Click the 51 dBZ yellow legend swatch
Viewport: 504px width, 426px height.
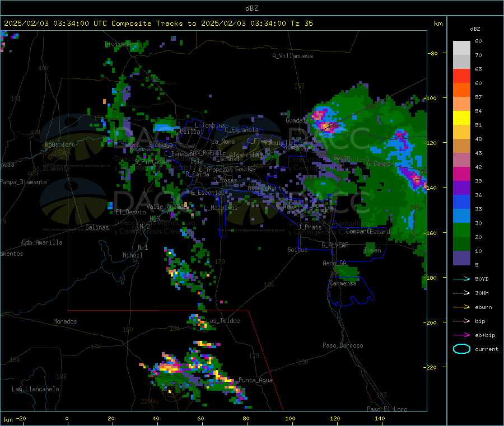tap(461, 118)
